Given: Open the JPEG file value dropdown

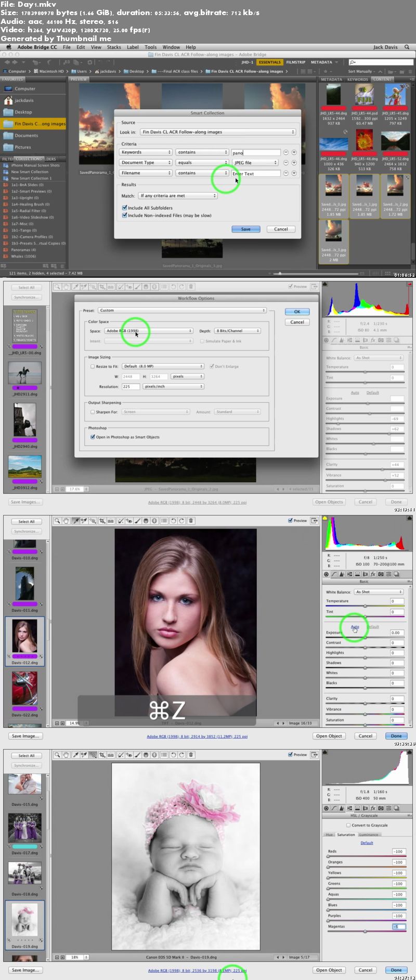Looking at the screenshot, I should [x=255, y=163].
